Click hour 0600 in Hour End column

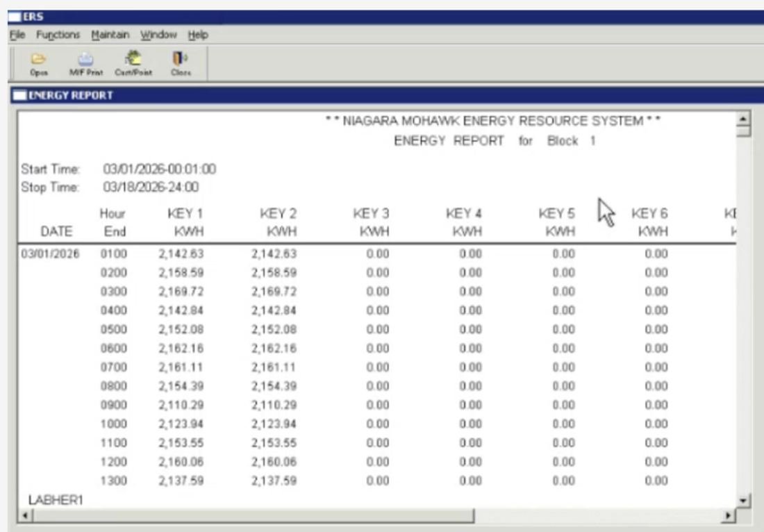(113, 349)
